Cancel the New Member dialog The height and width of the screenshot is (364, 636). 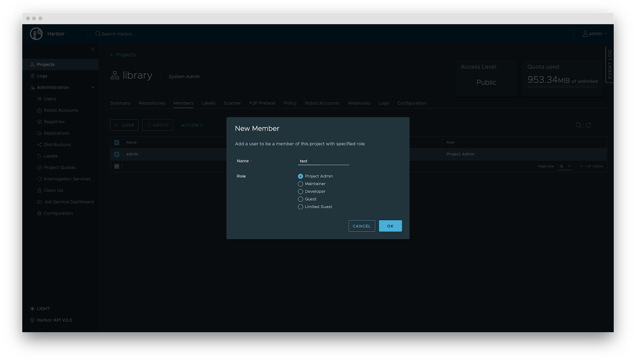[361, 226]
